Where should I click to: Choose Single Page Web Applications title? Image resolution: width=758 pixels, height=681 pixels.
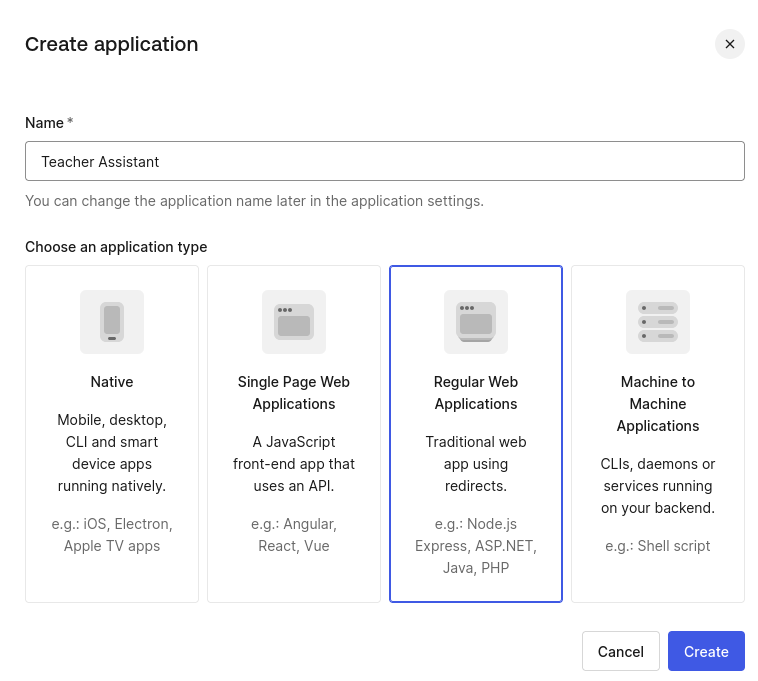click(294, 393)
